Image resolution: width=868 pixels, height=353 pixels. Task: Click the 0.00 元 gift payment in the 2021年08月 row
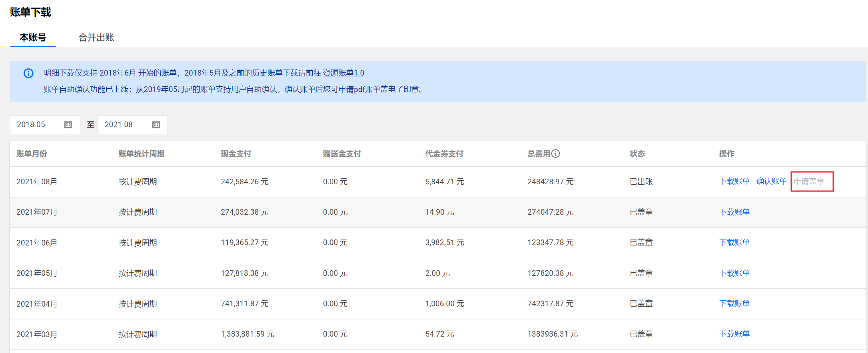(x=335, y=181)
